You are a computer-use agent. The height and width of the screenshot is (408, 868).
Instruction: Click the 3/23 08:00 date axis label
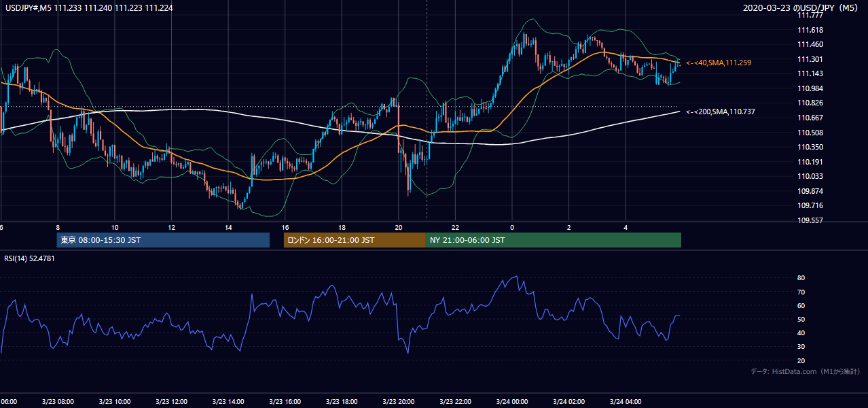[x=56, y=402]
